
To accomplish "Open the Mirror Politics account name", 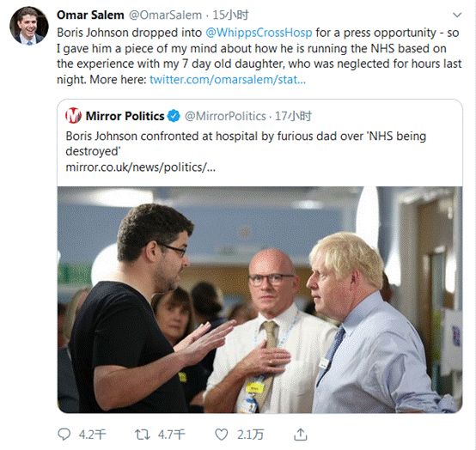I will pos(125,116).
